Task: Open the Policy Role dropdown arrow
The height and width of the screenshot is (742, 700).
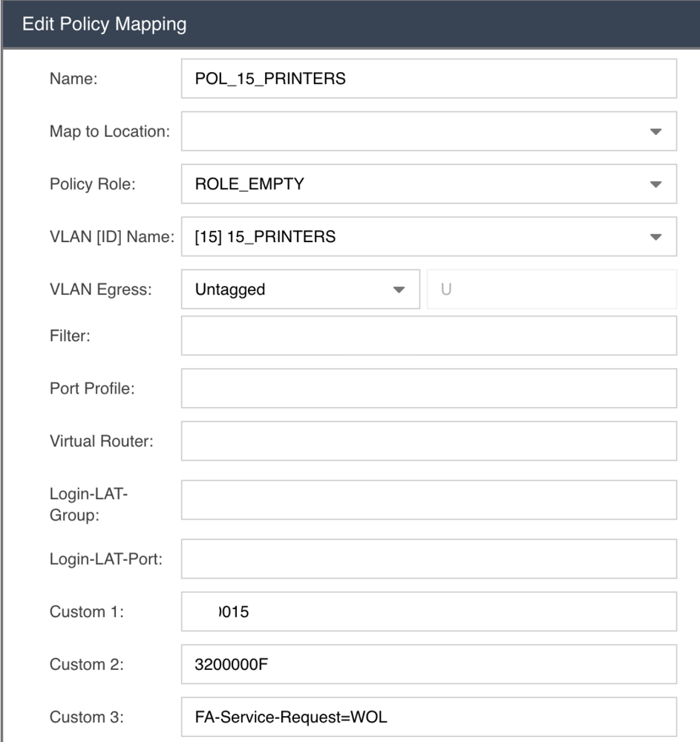Action: coord(655,184)
